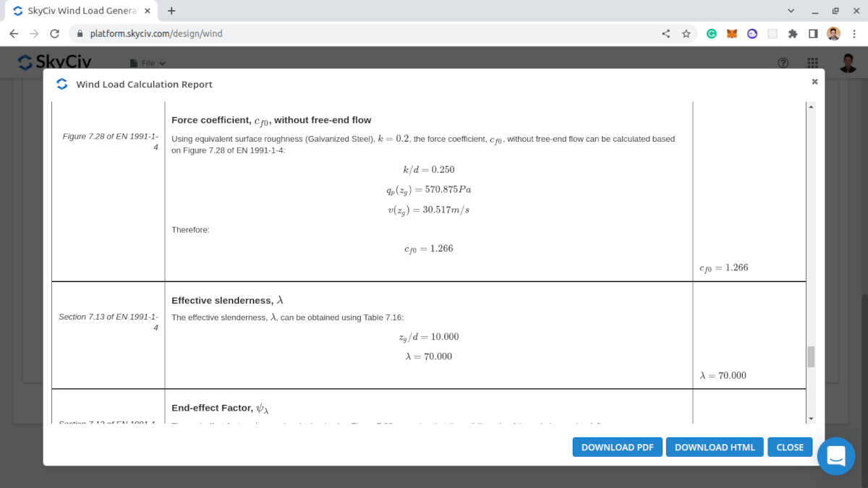
Task: Open the SkyCiv user account avatar
Action: 848,63
